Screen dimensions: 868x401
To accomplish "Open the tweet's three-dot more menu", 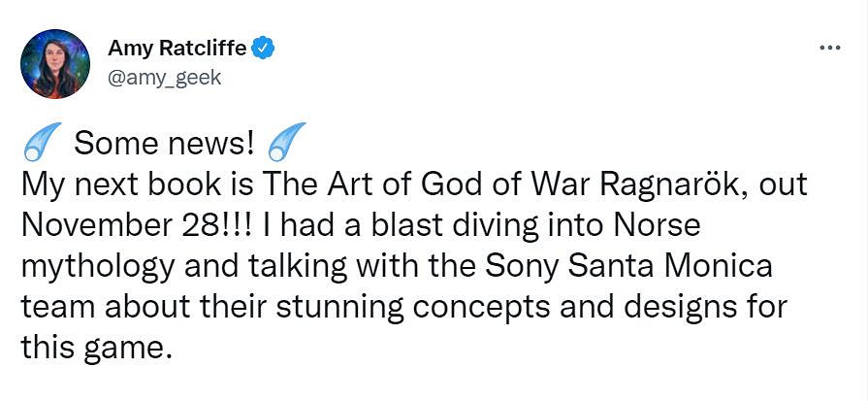I will [x=829, y=47].
